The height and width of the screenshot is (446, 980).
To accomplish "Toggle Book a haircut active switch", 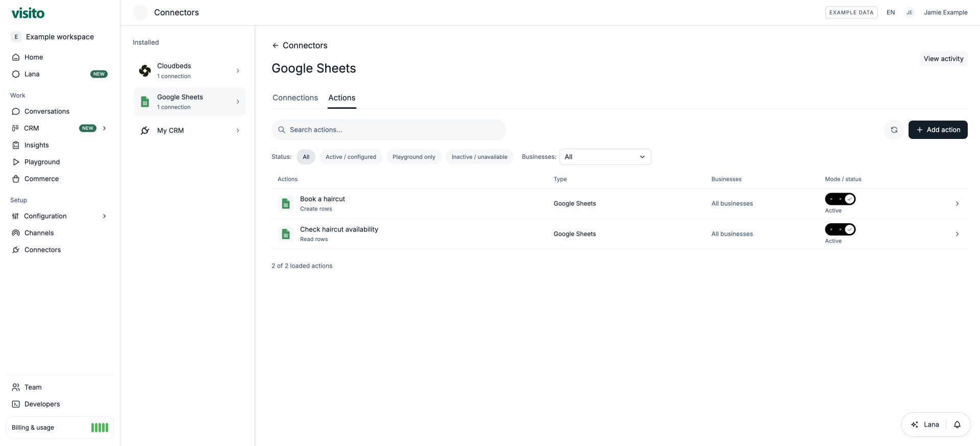I will click(840, 199).
